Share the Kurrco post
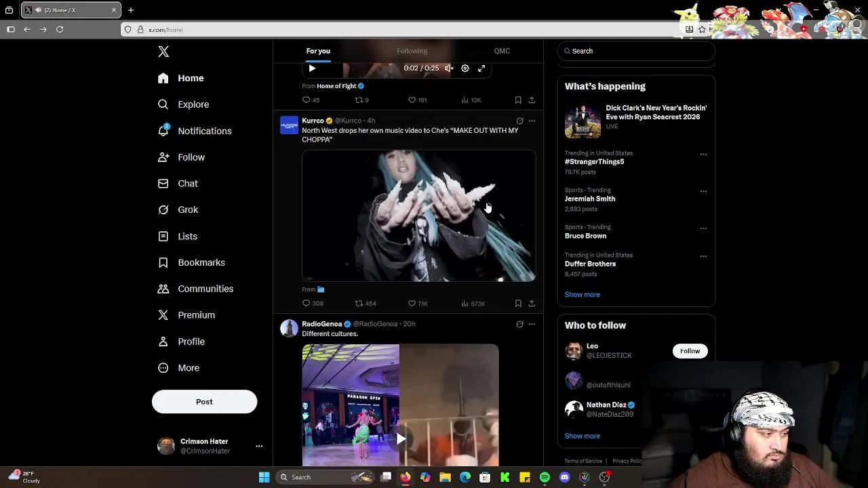 532,304
